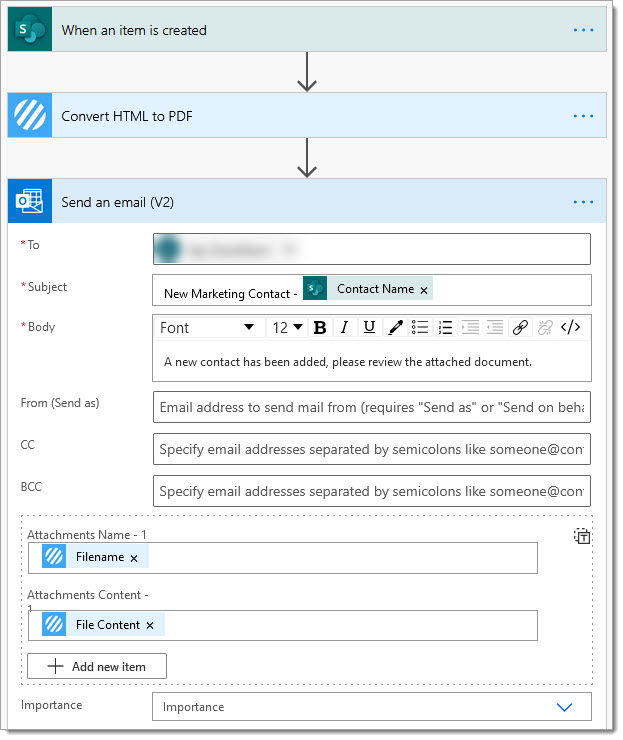Collapse the Send an email (V2) header
Viewport: 623px width, 740px height.
307,201
